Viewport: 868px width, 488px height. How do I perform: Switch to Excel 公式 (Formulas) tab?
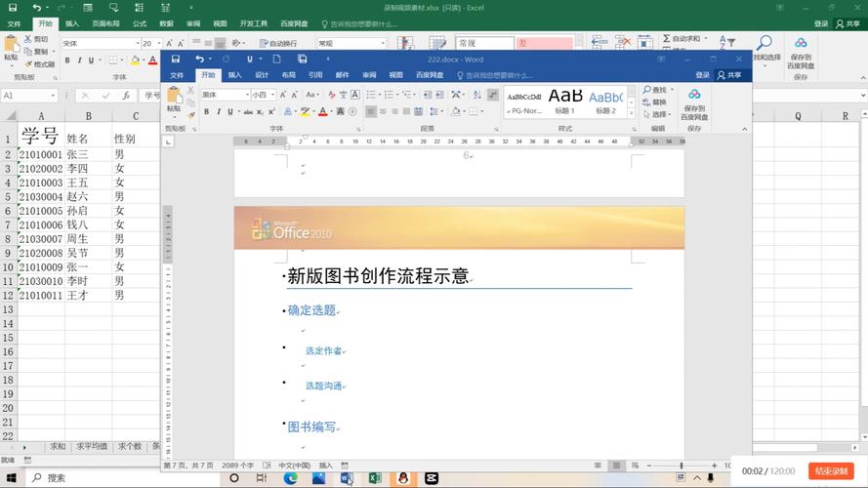tap(140, 23)
